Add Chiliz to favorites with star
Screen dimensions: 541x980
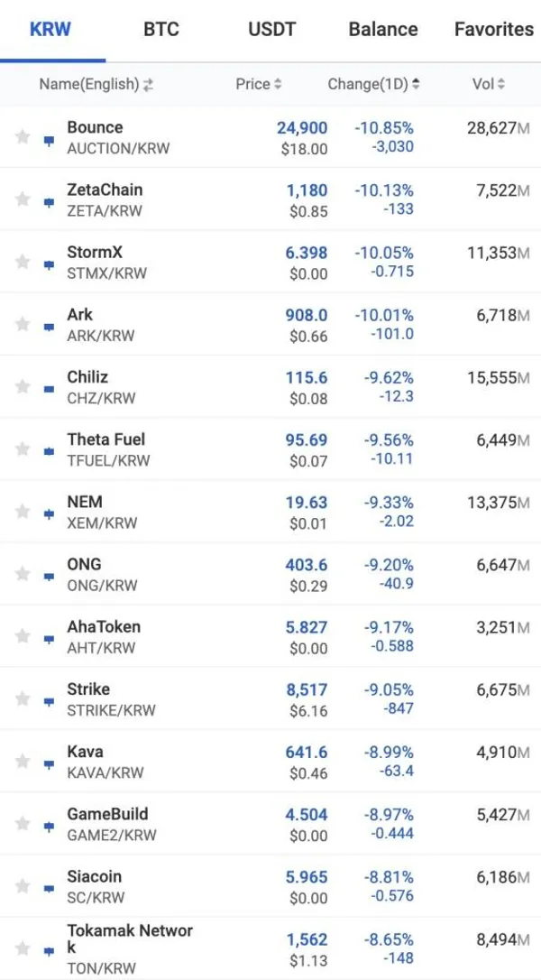pyautogui.click(x=23, y=386)
